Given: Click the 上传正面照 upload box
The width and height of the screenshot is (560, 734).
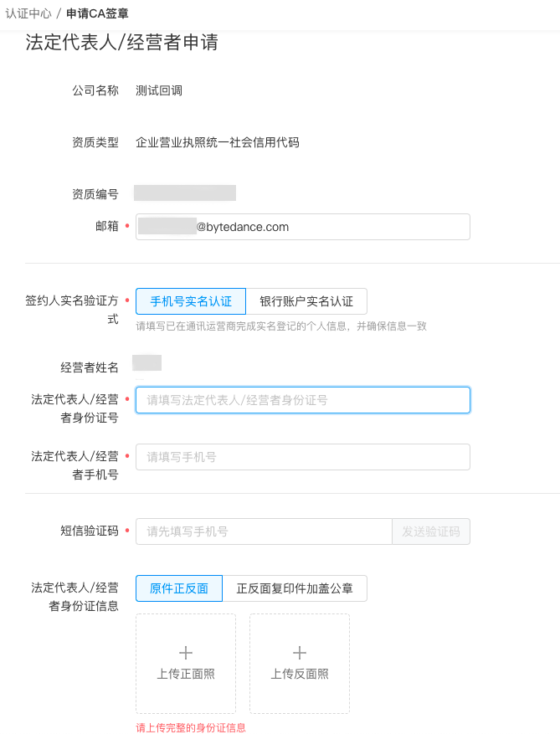Looking at the screenshot, I should click(186, 664).
